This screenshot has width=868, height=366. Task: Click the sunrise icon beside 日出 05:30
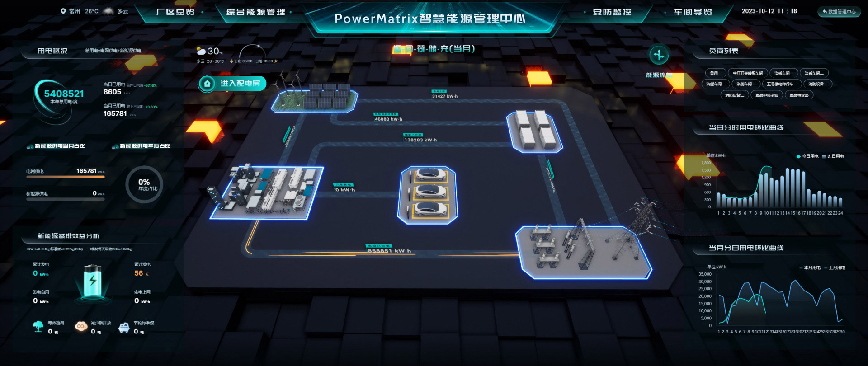coord(231,61)
